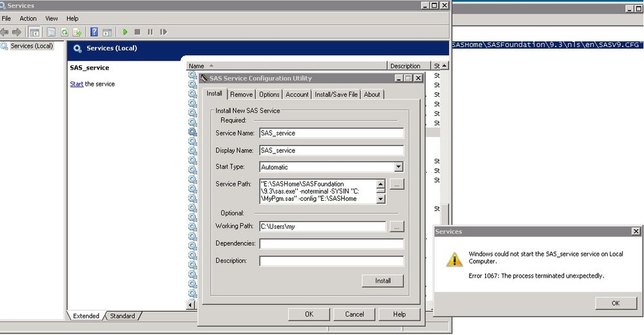Click the SAS Service Configuration Utility title icon
This screenshot has width=644, height=335.
click(204, 77)
